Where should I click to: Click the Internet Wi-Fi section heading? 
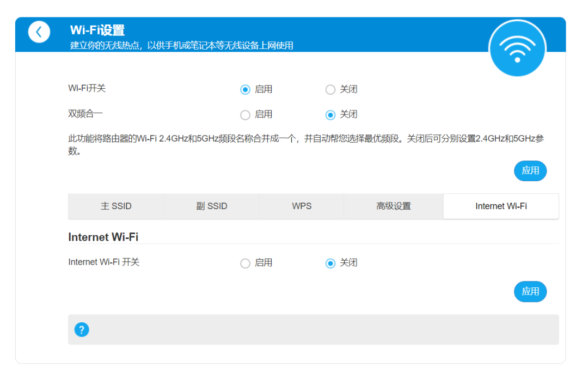103,237
